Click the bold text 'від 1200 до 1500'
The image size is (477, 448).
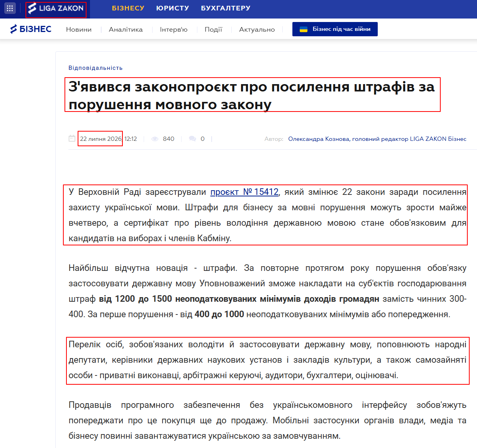pyautogui.click(x=136, y=299)
